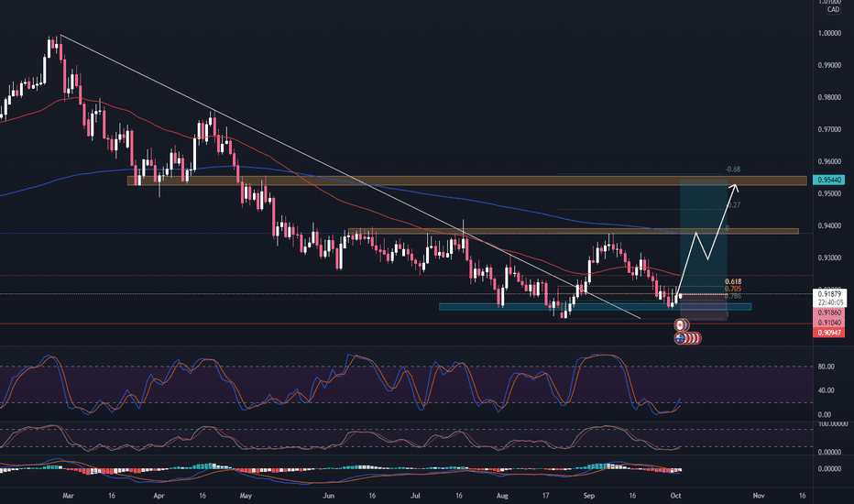
Task: Click the pink 0.91860 price label
Action: 828,313
